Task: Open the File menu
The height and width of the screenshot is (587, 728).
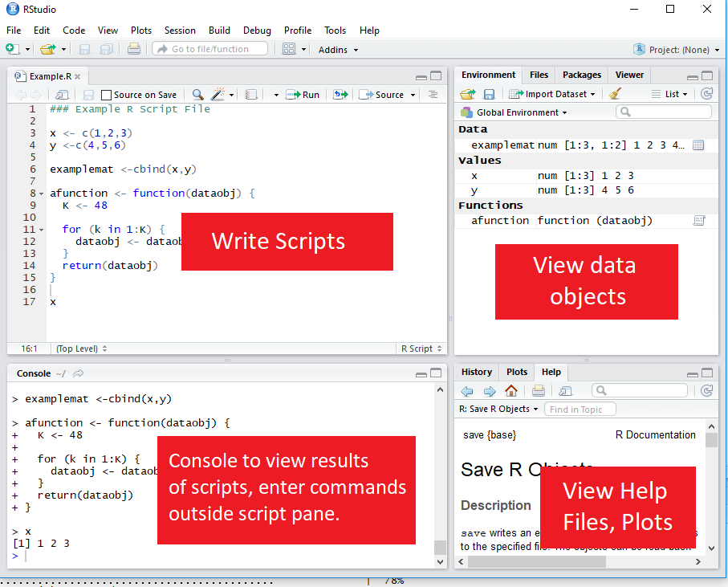Action: [14, 31]
